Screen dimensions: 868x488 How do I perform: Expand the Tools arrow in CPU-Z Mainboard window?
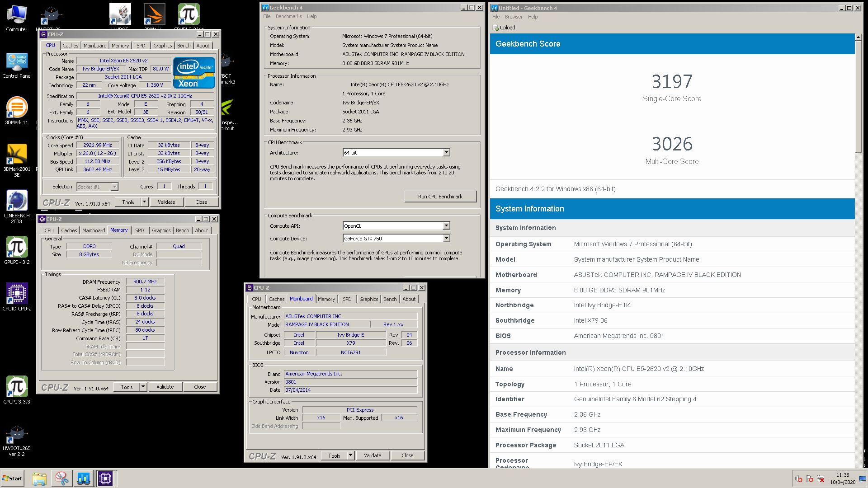[x=351, y=455]
